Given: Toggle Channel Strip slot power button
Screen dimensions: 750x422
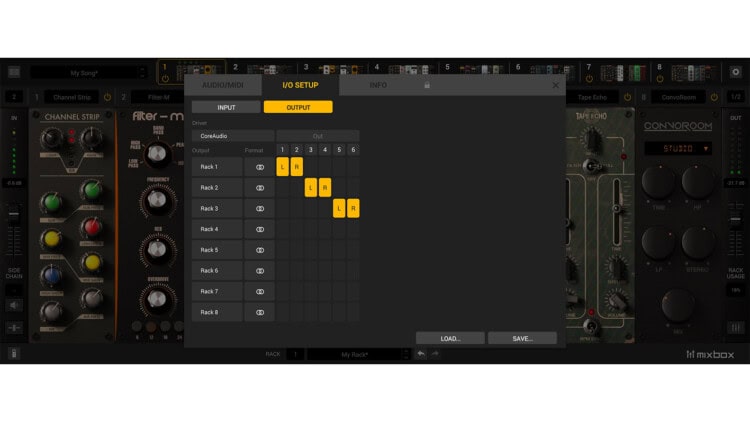Looking at the screenshot, I should pyautogui.click(x=107, y=97).
